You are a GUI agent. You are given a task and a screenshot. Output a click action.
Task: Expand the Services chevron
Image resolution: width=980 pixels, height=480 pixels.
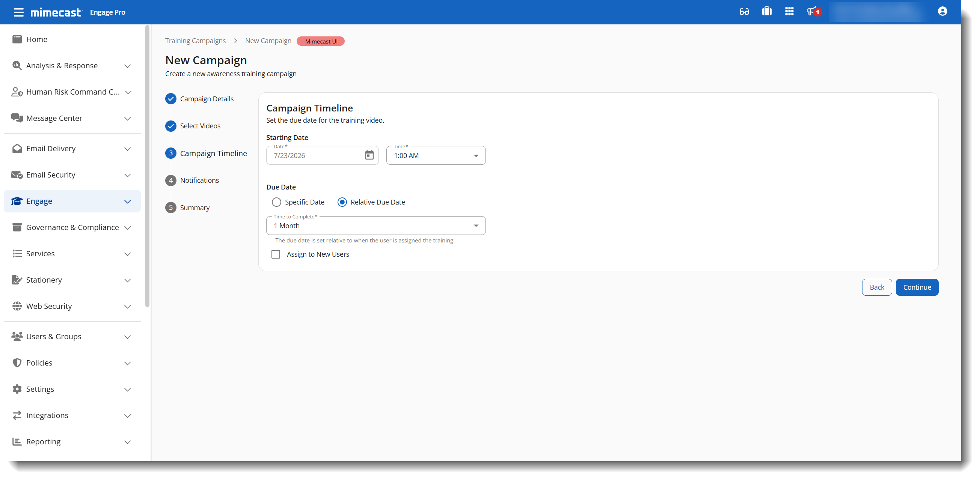pos(127,254)
